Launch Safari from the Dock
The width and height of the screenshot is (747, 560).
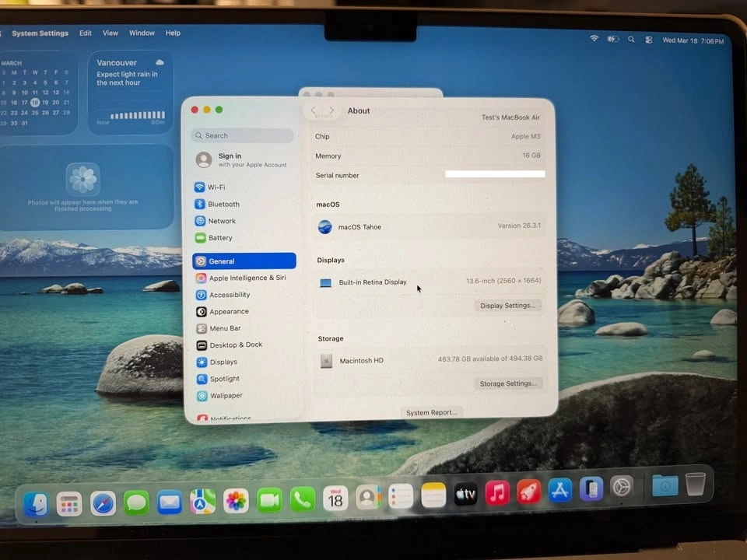103,503
